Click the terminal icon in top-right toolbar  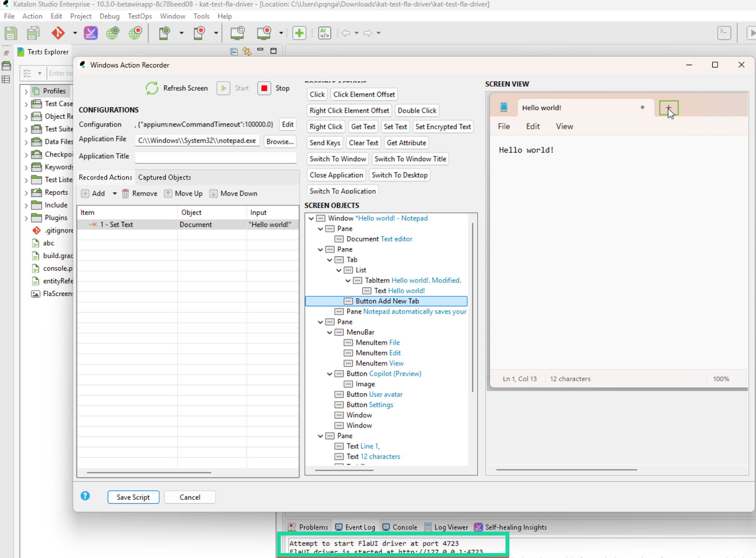click(724, 33)
